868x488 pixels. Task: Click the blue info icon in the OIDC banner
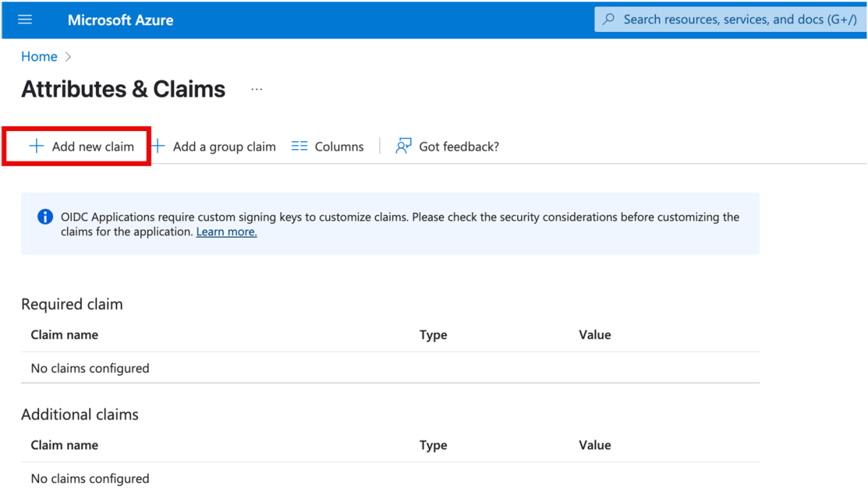45,216
